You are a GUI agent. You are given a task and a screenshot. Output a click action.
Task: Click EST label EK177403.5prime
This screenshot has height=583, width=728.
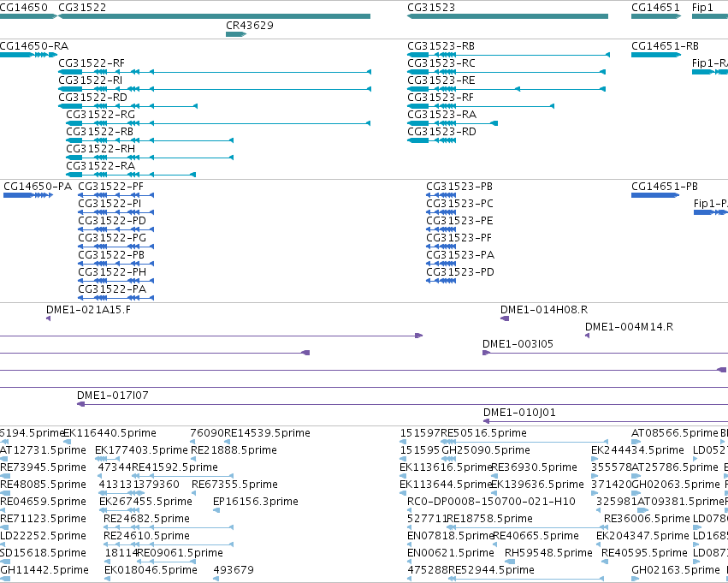[x=142, y=450]
